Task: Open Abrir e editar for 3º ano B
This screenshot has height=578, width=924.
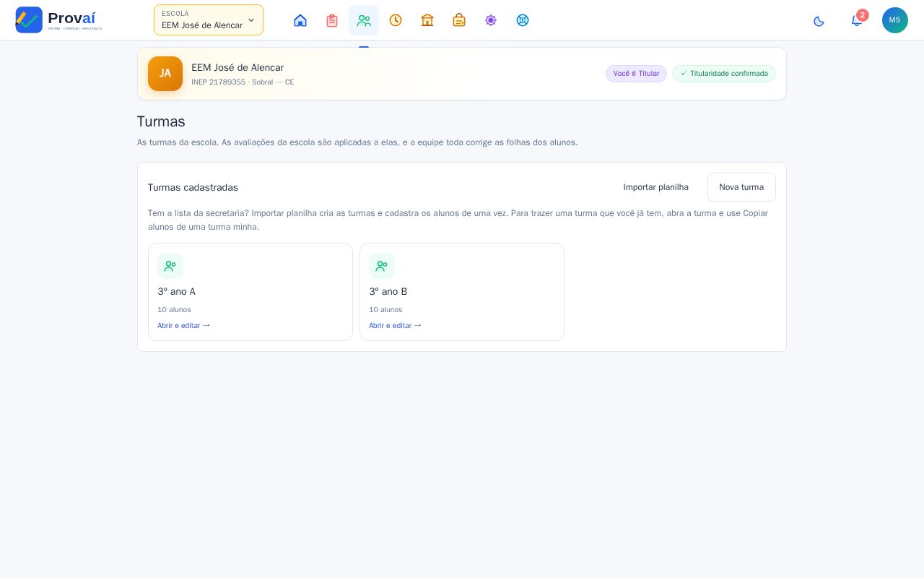Action: (x=396, y=326)
